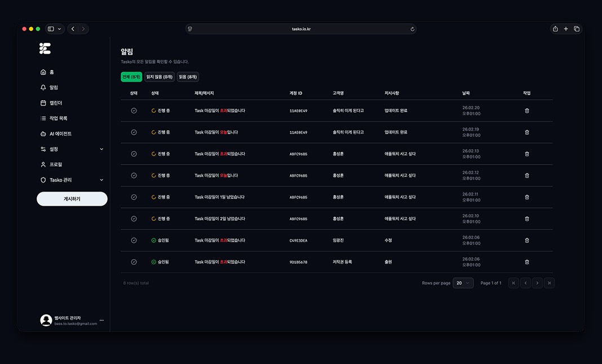Go forward in browser history
602x364 pixels.
tap(83, 29)
